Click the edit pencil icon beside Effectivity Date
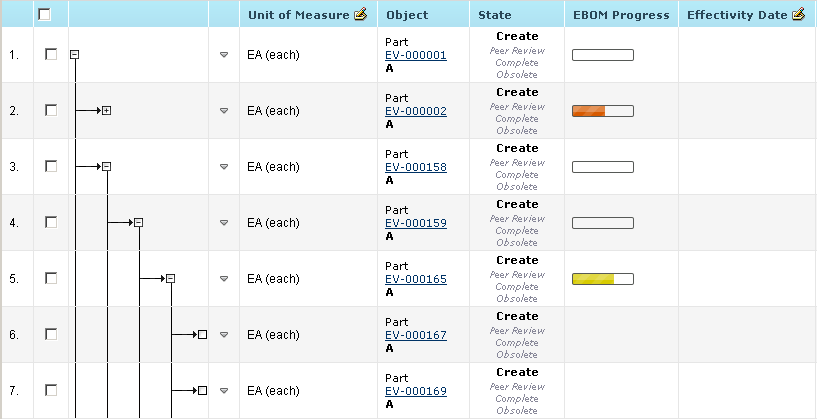The width and height of the screenshot is (817, 419). [x=798, y=15]
